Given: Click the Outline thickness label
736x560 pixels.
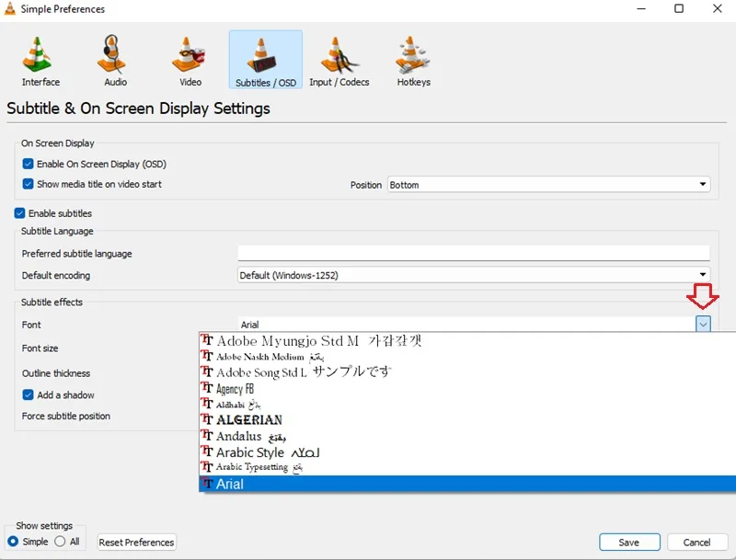Looking at the screenshot, I should pyautogui.click(x=56, y=373).
